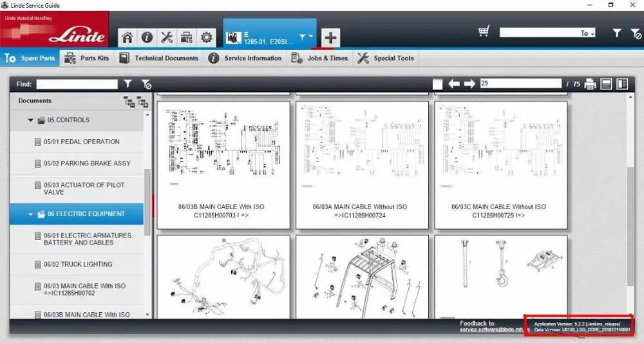Click the top parts search field
The image size is (644, 343).
pyautogui.click(x=540, y=33)
